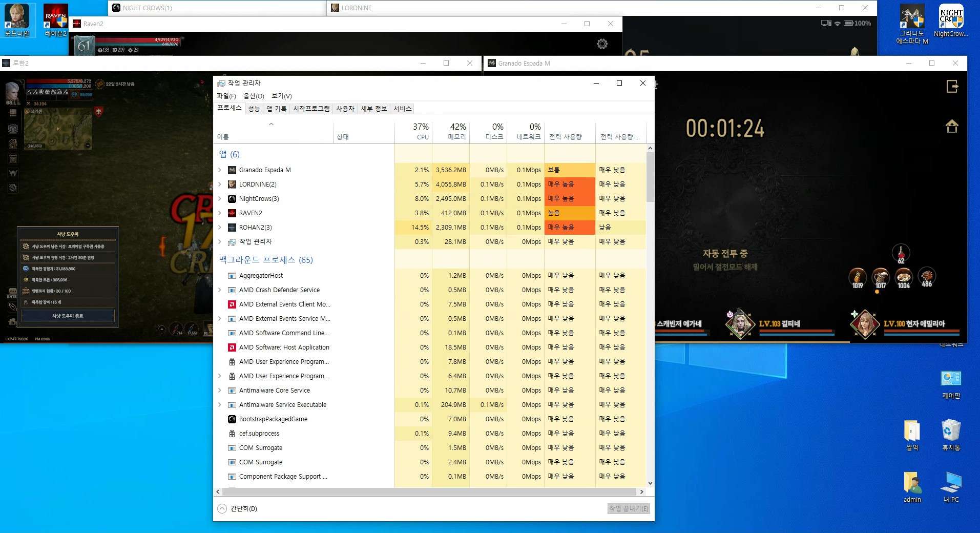The height and width of the screenshot is (533, 980).
Task: Sort processes by the CPU column
Action: 413,131
